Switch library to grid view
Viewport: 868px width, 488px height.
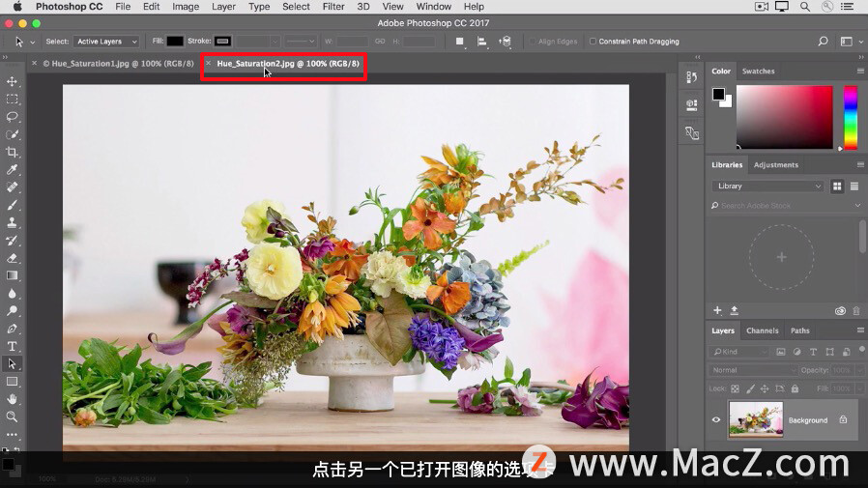(837, 187)
